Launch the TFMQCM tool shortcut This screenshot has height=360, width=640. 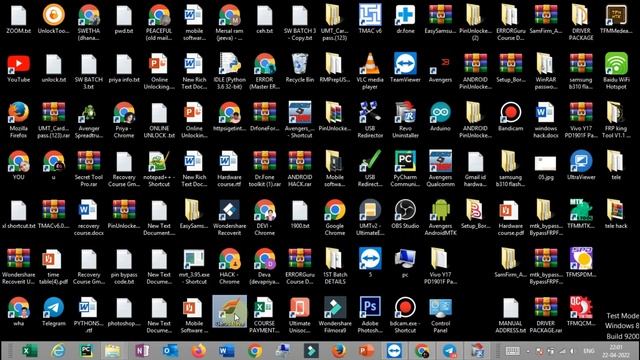pyautogui.click(x=581, y=312)
